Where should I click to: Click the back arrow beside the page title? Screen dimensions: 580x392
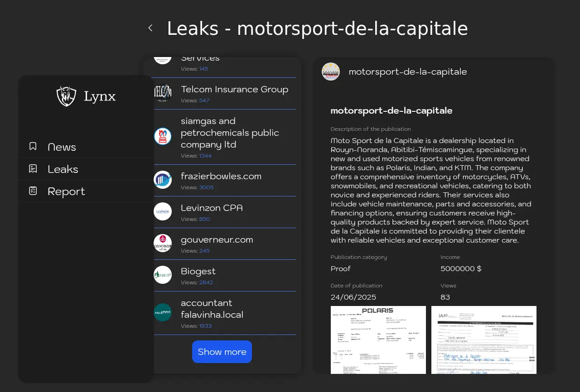pyautogui.click(x=150, y=28)
